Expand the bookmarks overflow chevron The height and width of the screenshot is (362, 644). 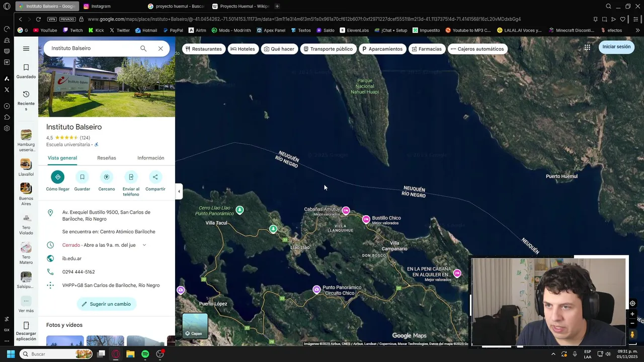[638, 30]
